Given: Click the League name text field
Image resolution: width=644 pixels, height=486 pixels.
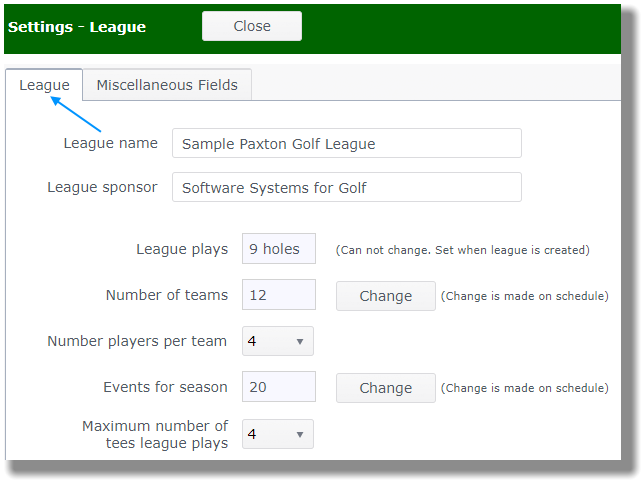Looking at the screenshot, I should [x=346, y=143].
